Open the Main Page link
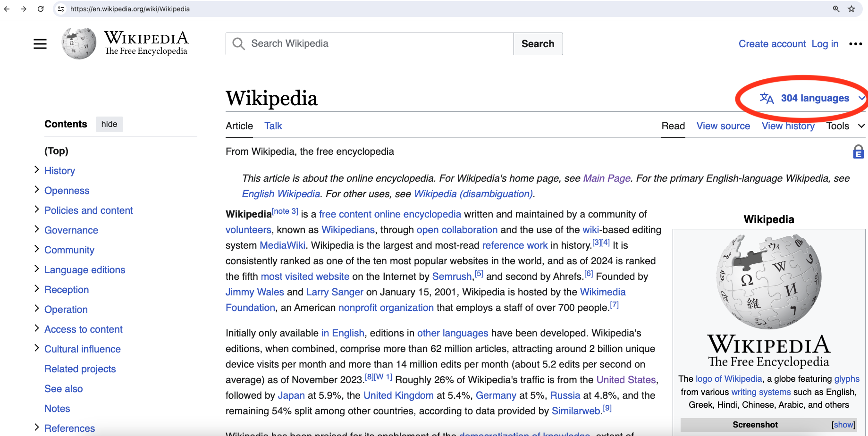The image size is (868, 436). [607, 178]
